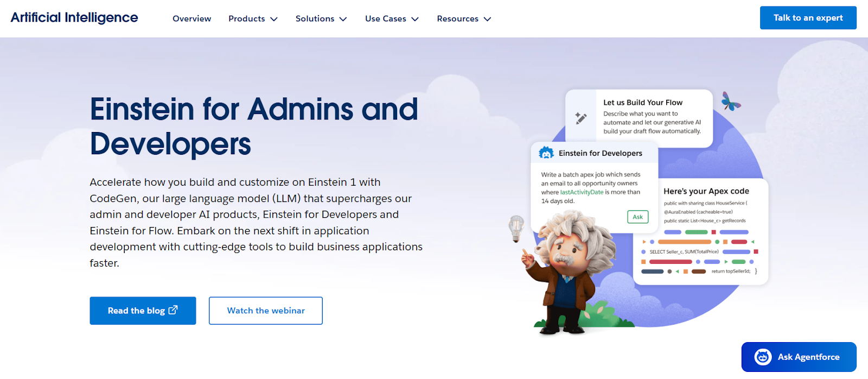The width and height of the screenshot is (868, 379).
Task: Click the green Ask button in card
Action: tap(637, 217)
